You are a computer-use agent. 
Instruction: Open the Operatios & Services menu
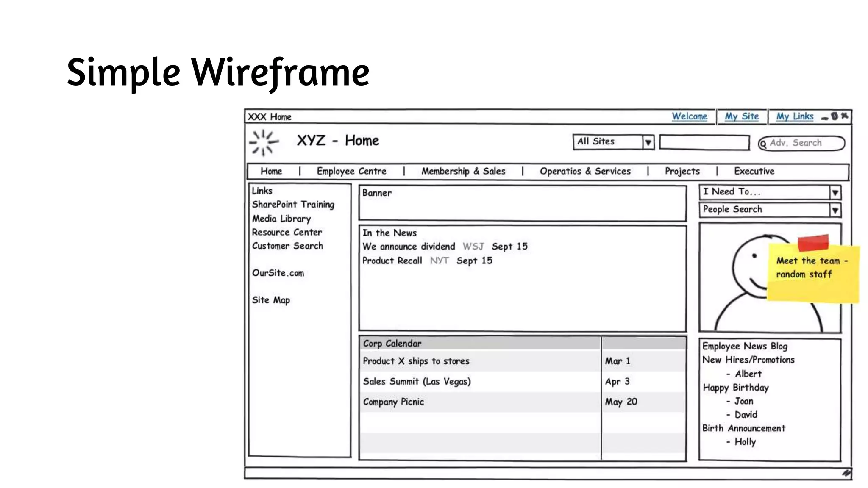point(585,171)
